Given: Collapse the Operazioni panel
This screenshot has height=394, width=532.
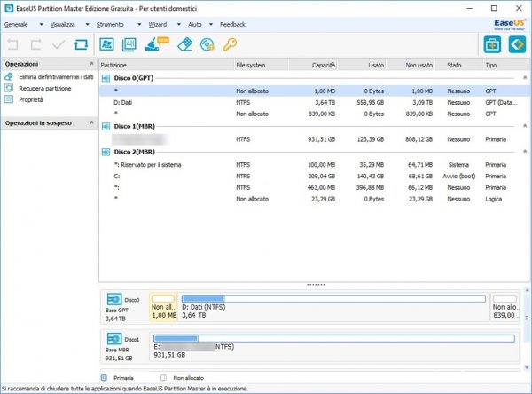Looking at the screenshot, I should (x=91, y=64).
